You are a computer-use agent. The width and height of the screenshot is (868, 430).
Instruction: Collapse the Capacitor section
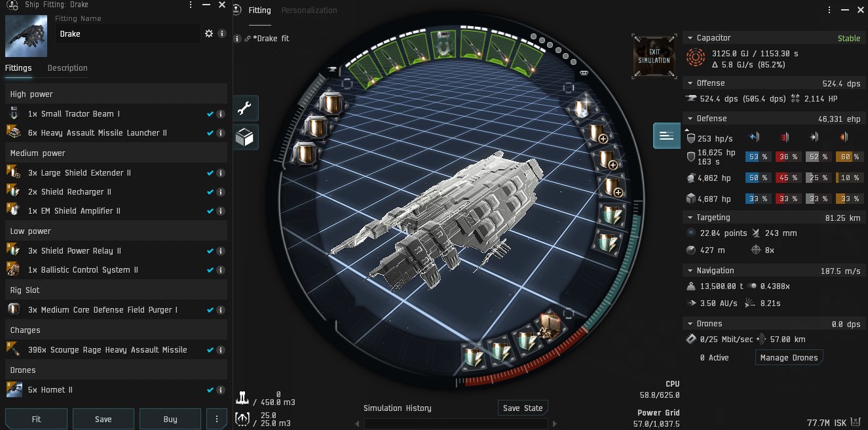689,38
